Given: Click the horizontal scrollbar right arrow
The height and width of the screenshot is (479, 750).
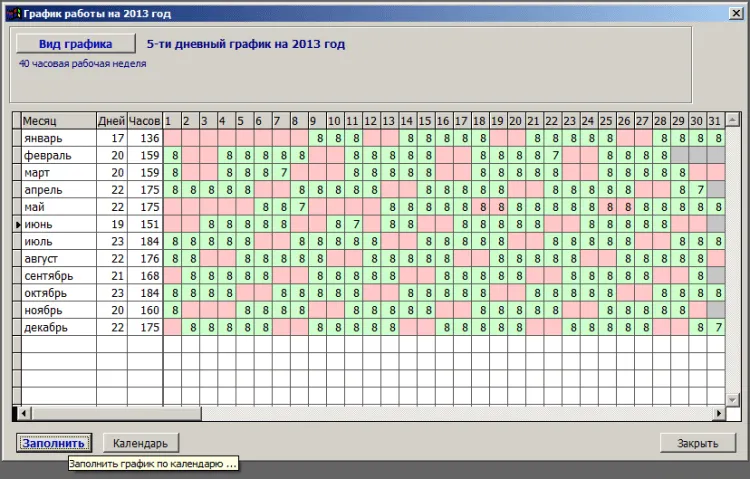Looking at the screenshot, I should tap(718, 413).
